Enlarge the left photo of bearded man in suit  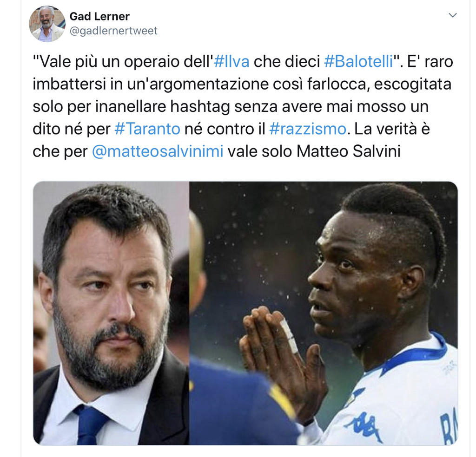tap(111, 313)
